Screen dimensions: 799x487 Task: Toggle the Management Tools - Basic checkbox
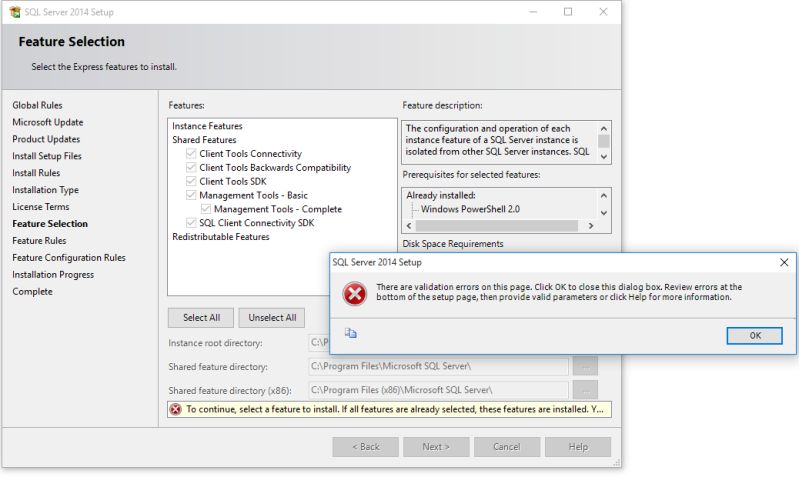pos(191,195)
